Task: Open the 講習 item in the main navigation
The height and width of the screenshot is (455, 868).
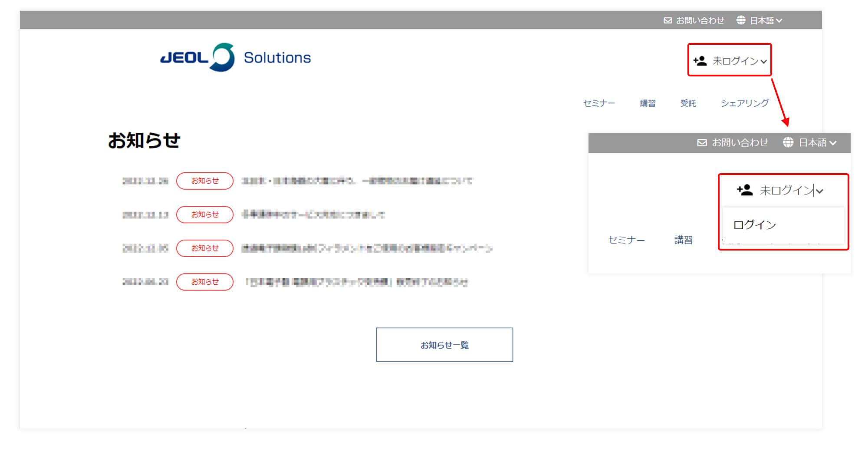Action: click(x=648, y=103)
